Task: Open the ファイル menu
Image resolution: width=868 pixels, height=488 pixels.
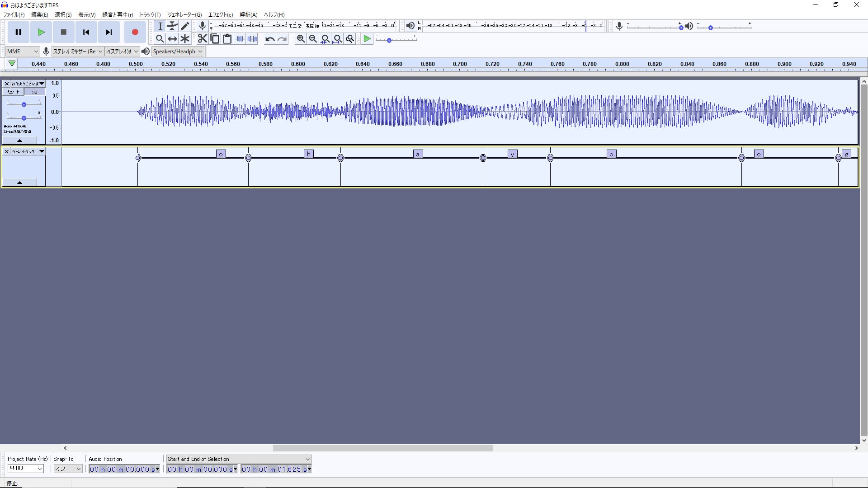Action: pos(14,14)
